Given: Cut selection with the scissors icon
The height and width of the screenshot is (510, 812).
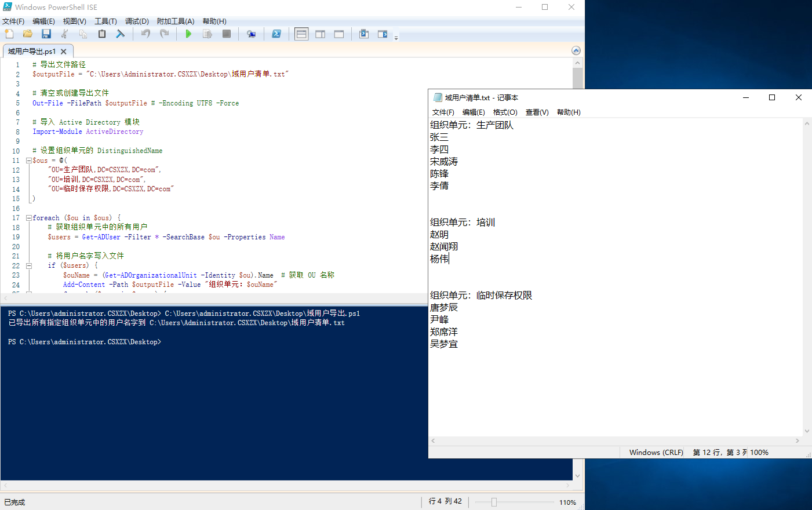Looking at the screenshot, I should (65, 34).
